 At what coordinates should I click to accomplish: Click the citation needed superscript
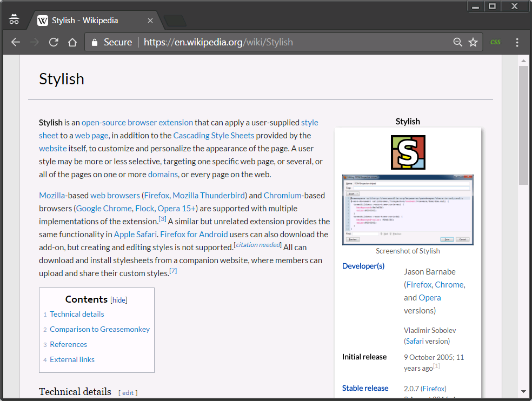tap(258, 245)
